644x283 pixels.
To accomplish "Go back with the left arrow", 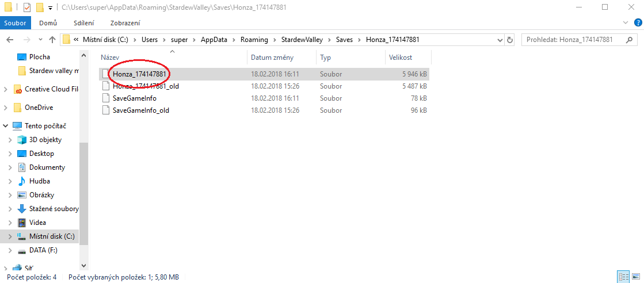I will pyautogui.click(x=10, y=40).
